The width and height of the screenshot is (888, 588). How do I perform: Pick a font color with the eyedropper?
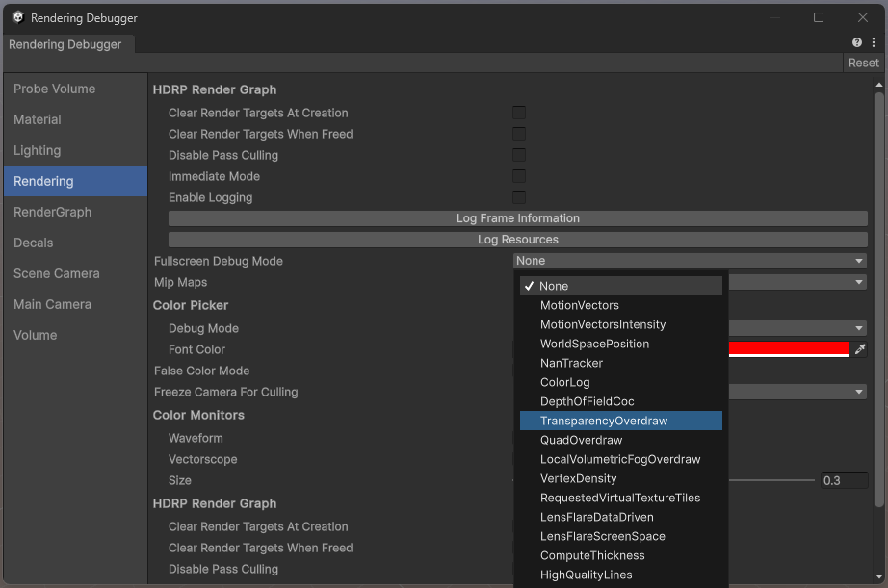(859, 349)
